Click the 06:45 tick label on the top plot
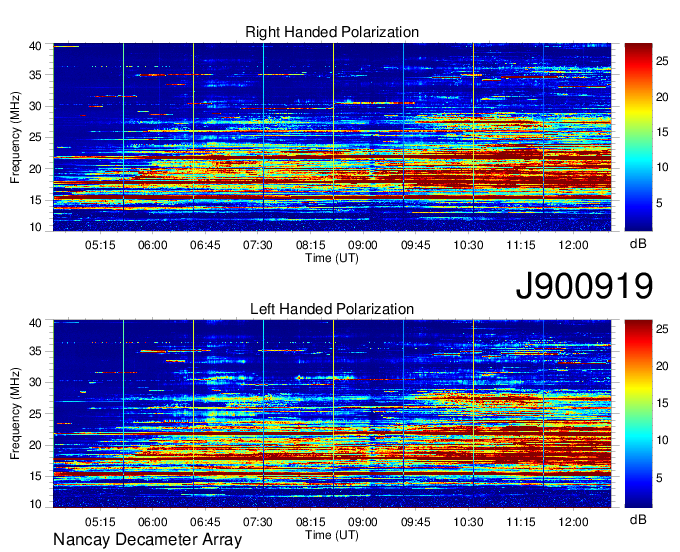This screenshot has width=680, height=552. pos(205,245)
